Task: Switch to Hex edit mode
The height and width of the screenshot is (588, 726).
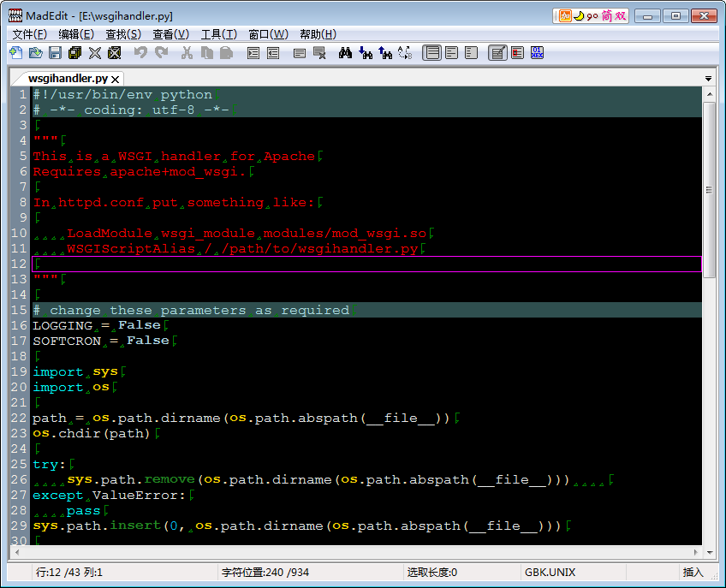Action: [x=537, y=53]
